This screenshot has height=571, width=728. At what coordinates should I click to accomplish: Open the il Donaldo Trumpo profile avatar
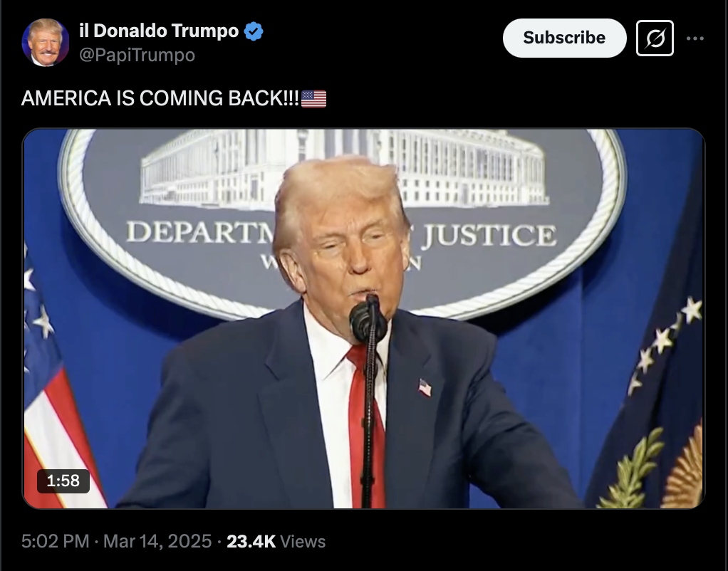(46, 43)
